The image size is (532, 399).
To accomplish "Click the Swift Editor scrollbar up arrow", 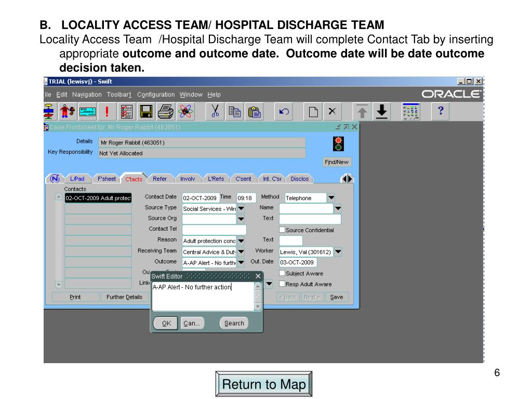I will tap(258, 286).
